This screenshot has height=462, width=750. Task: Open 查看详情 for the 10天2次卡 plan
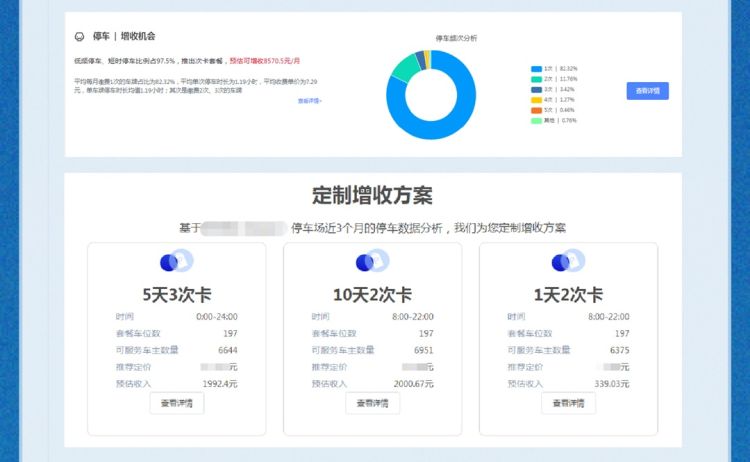372,403
